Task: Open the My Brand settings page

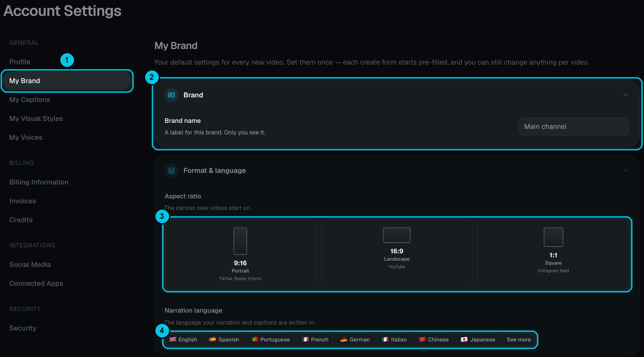Action: [x=67, y=81]
